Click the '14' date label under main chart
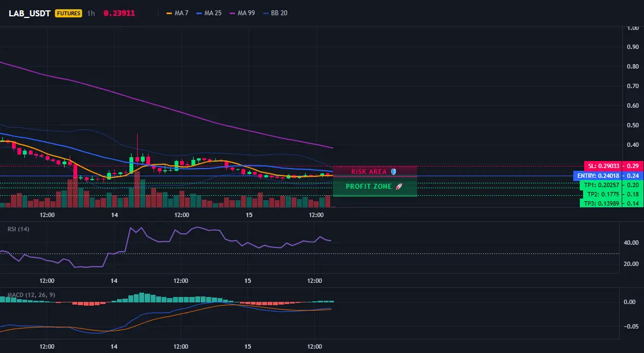This screenshot has width=644, height=353. [114, 215]
